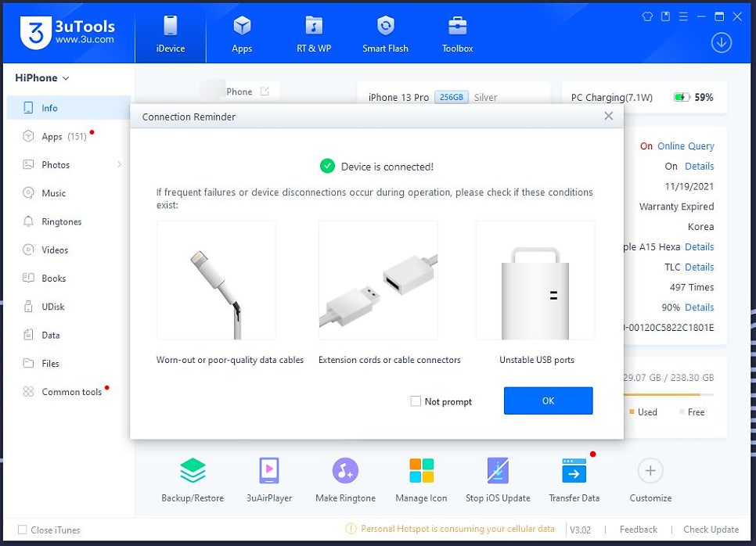Go to the Smart Flash tab
The image size is (756, 546).
(385, 34)
